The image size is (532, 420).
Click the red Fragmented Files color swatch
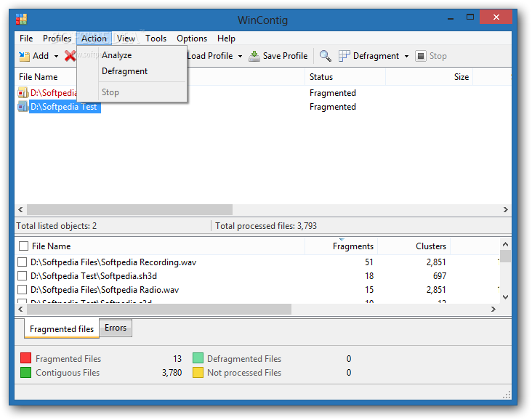[x=25, y=358]
